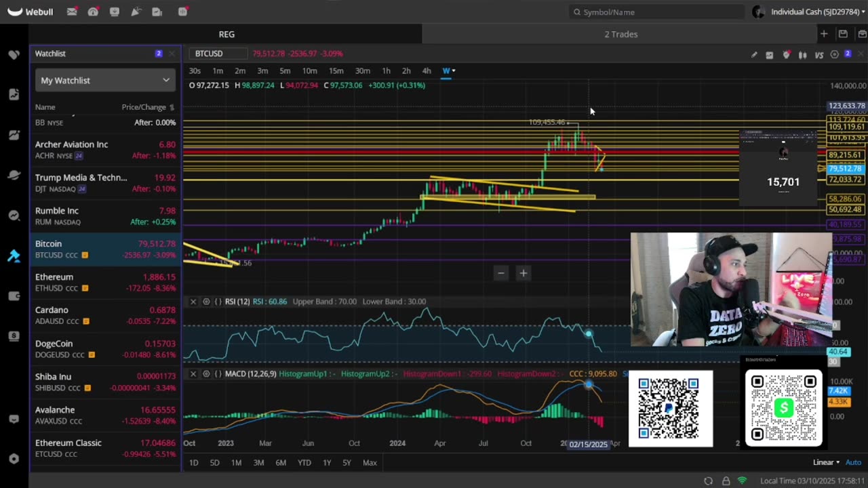Open the chart document icon in top bar
The height and width of the screenshot is (488, 868).
[157, 12]
